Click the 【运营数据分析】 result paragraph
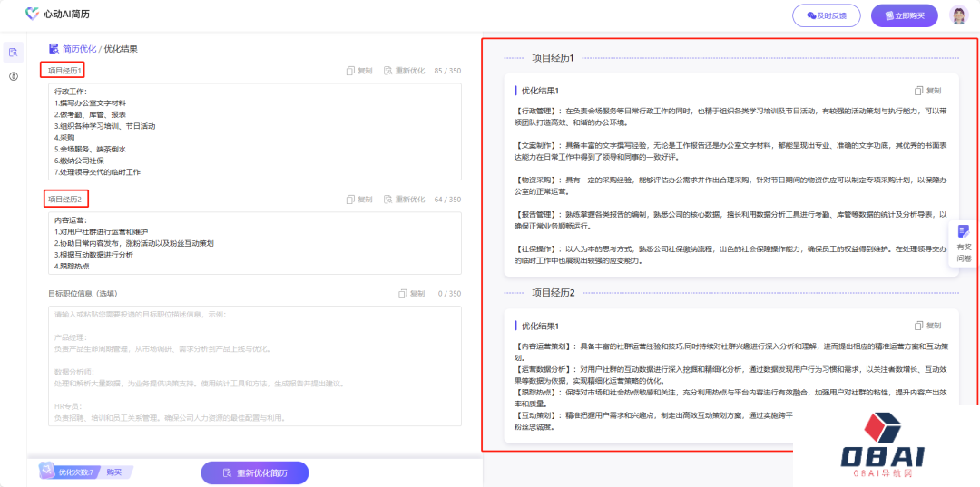This screenshot has height=487, width=980. click(x=732, y=375)
